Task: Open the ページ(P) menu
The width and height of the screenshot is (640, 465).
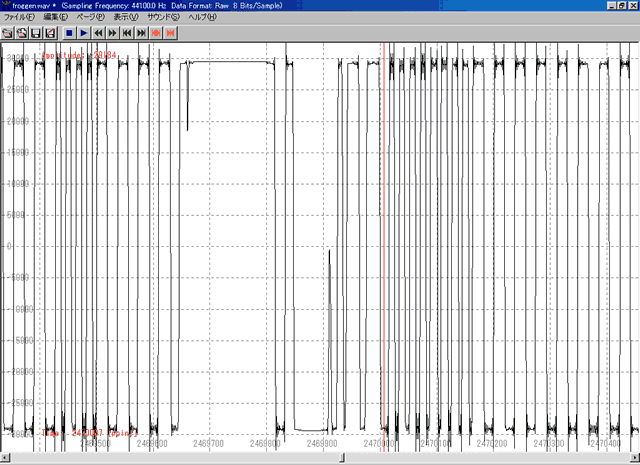Action: point(91,18)
